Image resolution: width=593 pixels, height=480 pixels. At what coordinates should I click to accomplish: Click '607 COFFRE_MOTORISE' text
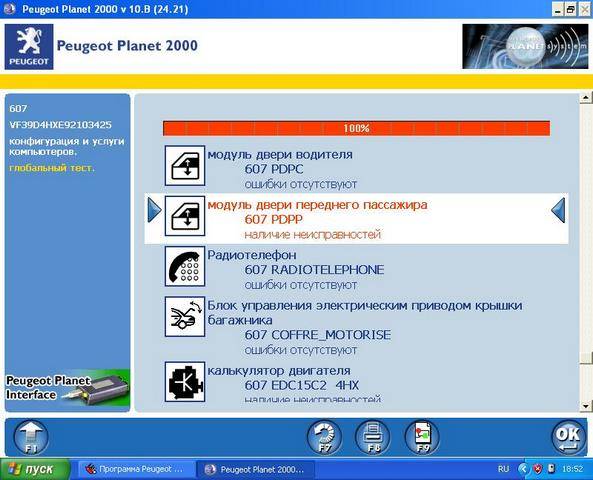click(318, 335)
